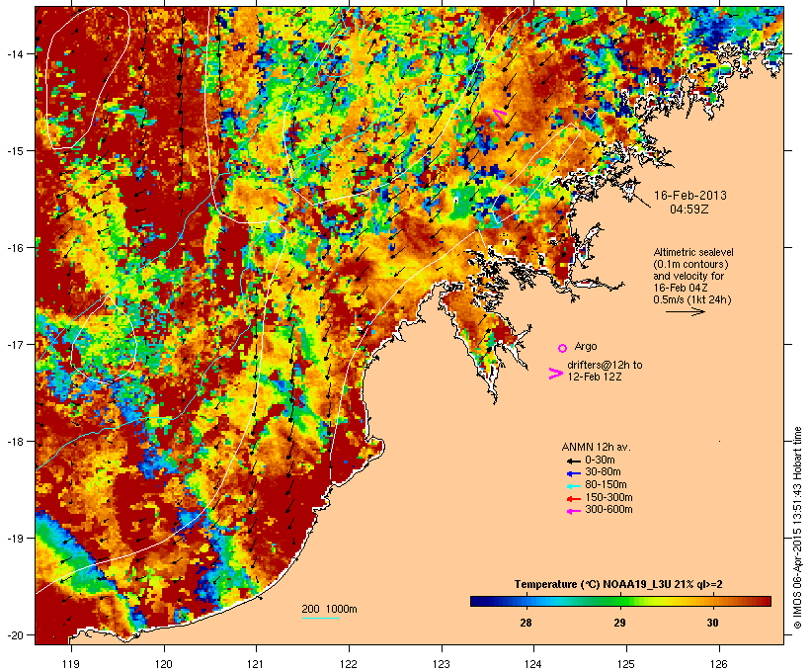This screenshot has width=810, height=672.
Task: Click the '150-300m' depth label
Action: click(608, 497)
